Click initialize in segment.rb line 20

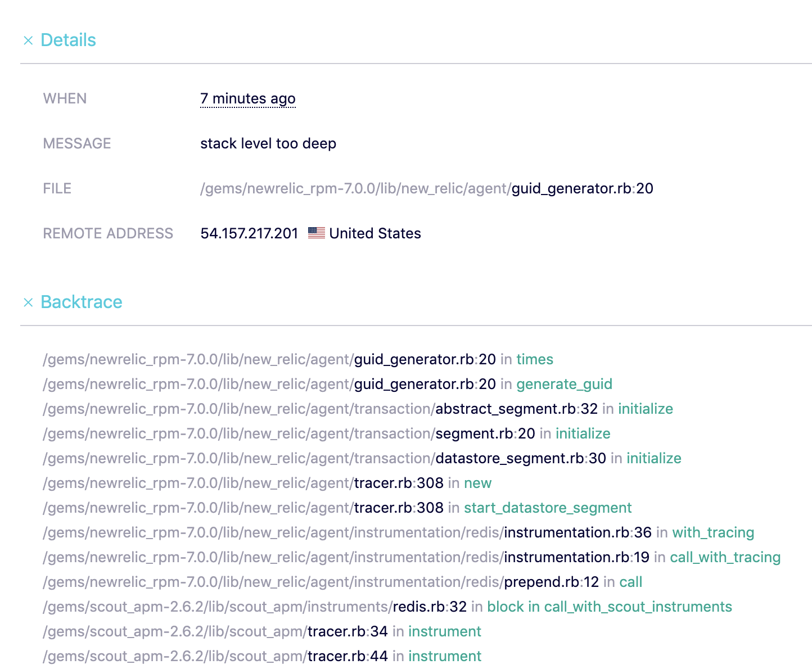582,433
